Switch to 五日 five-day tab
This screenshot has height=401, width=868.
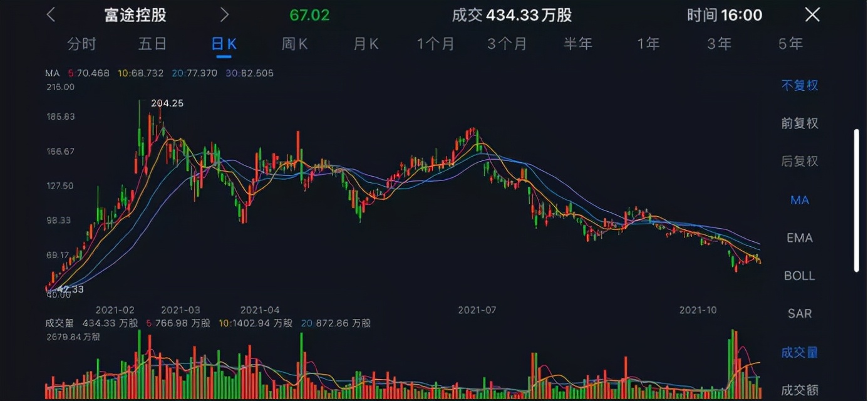(x=153, y=44)
